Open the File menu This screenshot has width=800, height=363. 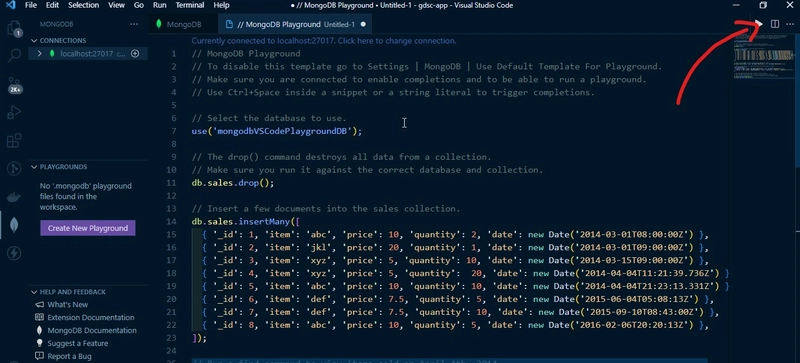tap(31, 5)
